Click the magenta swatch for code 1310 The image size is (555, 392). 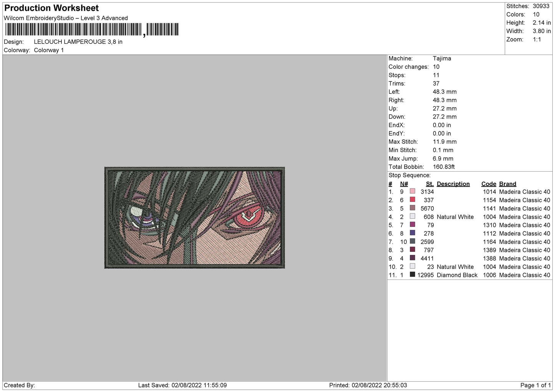click(412, 225)
